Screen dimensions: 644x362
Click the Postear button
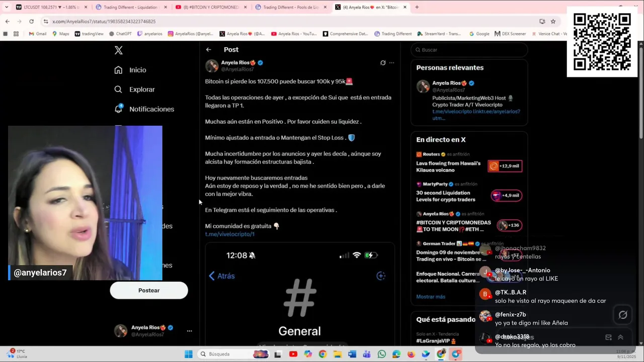149,290
